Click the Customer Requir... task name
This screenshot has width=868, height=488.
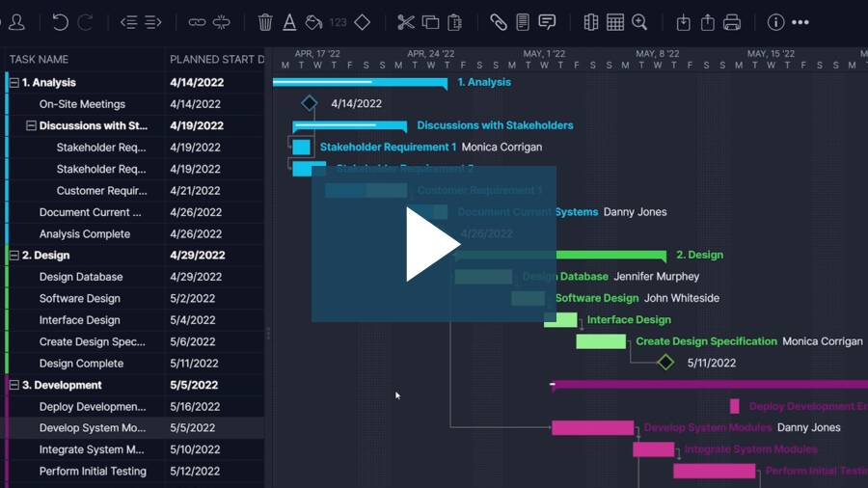102,191
